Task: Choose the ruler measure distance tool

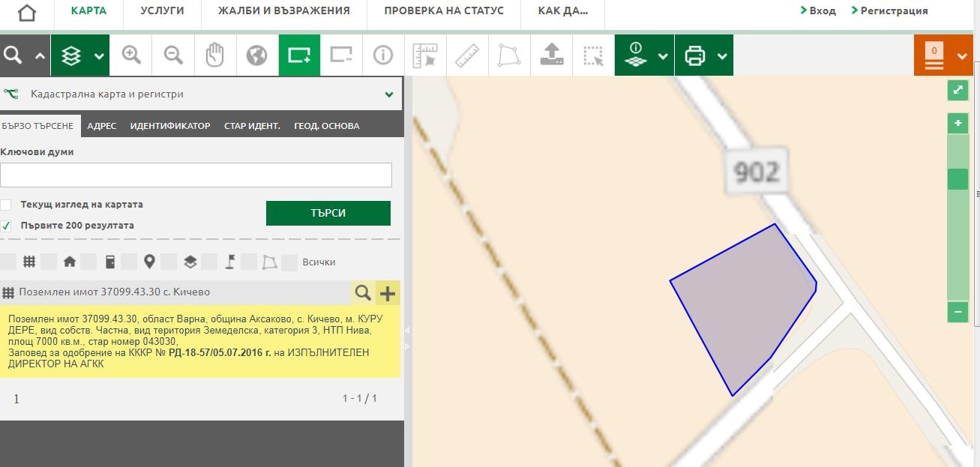Action: coord(467,55)
